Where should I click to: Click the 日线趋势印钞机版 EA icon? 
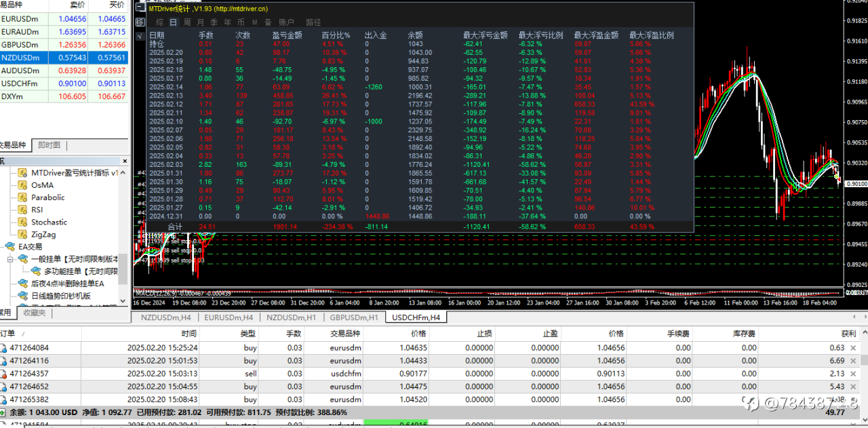(x=22, y=296)
